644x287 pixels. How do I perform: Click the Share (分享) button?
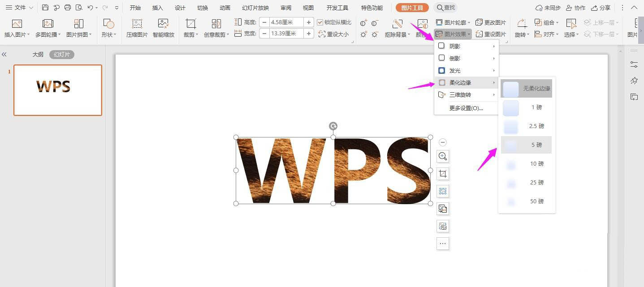(601, 8)
